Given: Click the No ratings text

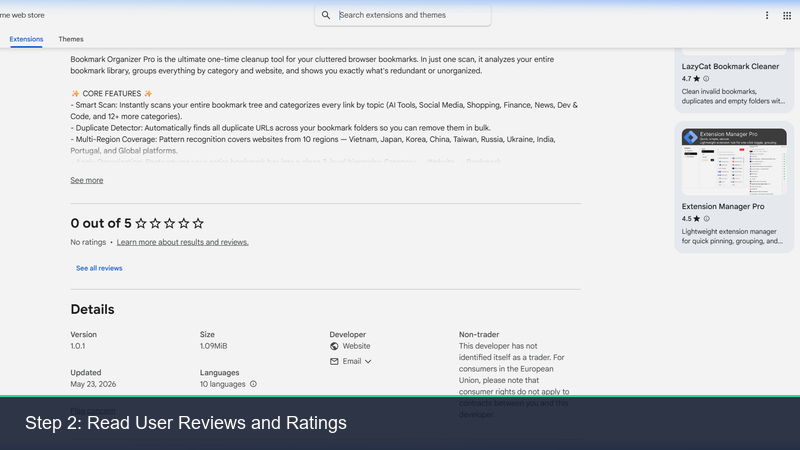Looking at the screenshot, I should point(88,242).
